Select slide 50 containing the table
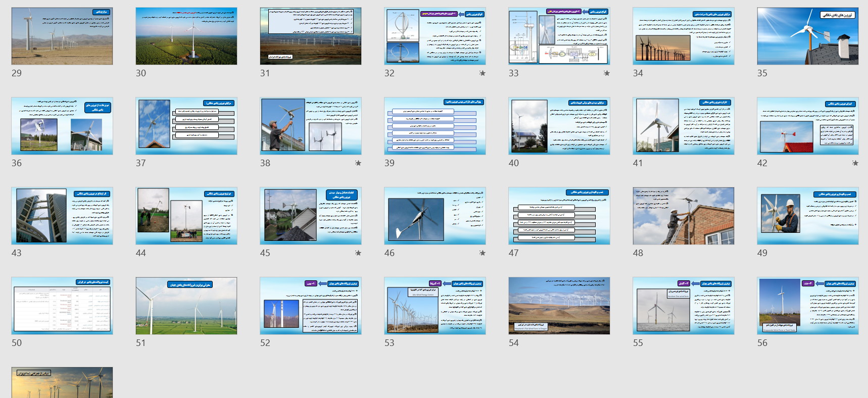Screen dimensions: 868x398 [62, 306]
